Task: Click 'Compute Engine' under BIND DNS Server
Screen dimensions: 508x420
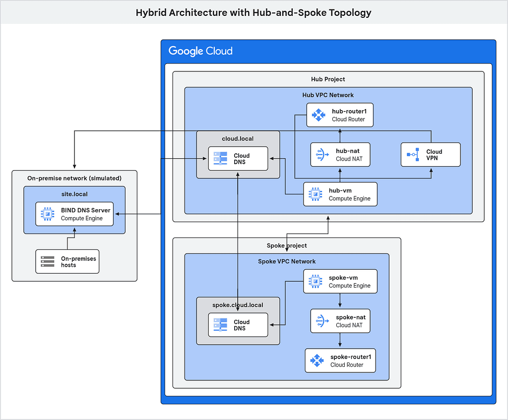Action: point(82,218)
